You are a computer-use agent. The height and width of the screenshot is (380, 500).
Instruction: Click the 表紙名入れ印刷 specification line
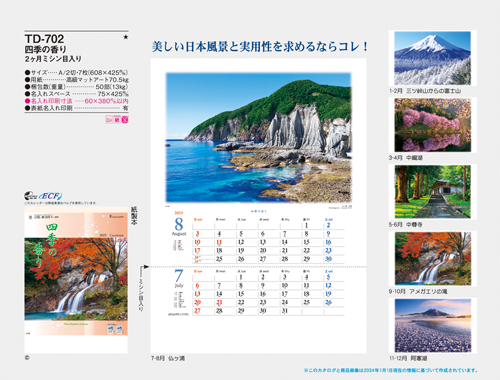pos(76,108)
